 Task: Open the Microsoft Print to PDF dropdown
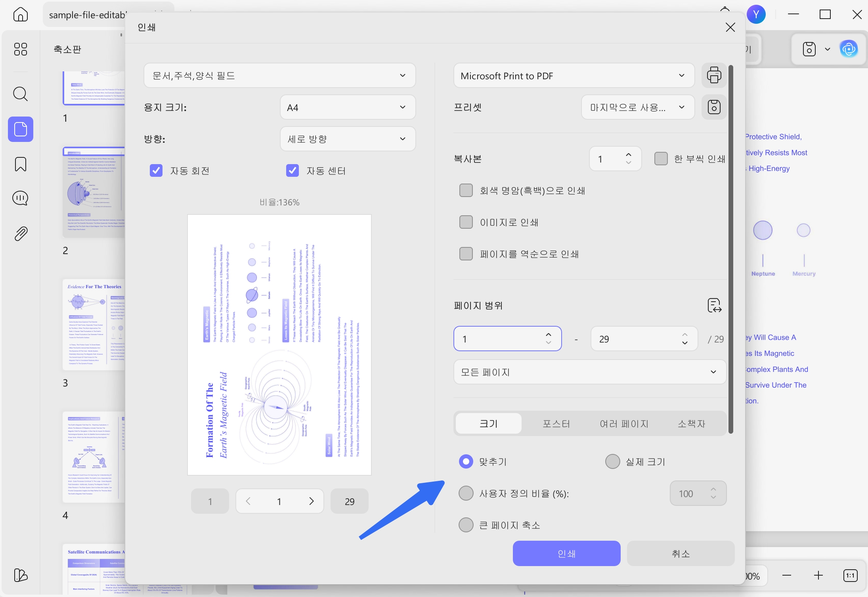(574, 75)
